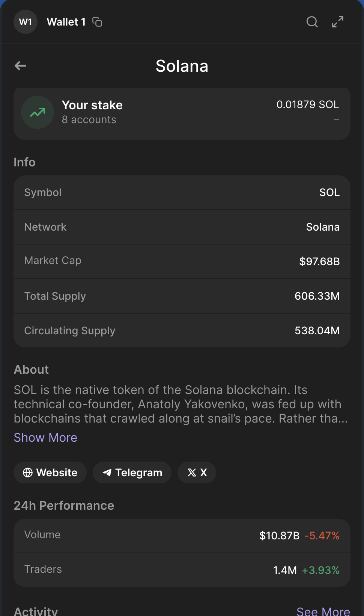Click the green staking trend icon

[x=38, y=112]
